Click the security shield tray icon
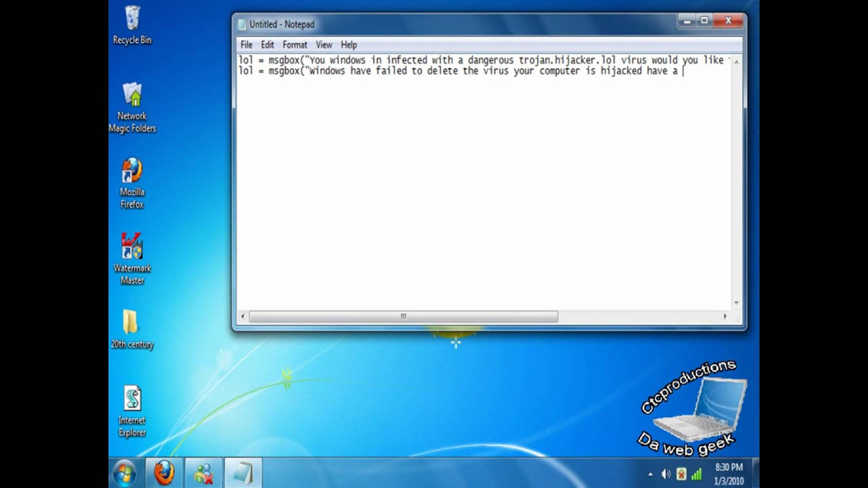Screen dimensions: 868x488 pyautogui.click(x=681, y=474)
